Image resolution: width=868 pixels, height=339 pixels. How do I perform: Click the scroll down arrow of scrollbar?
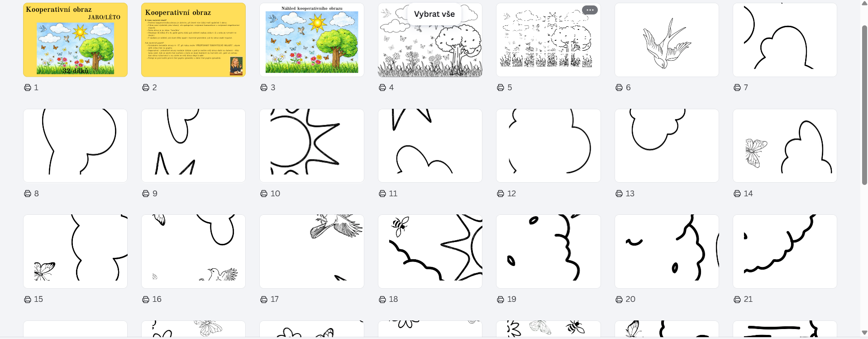tap(864, 333)
